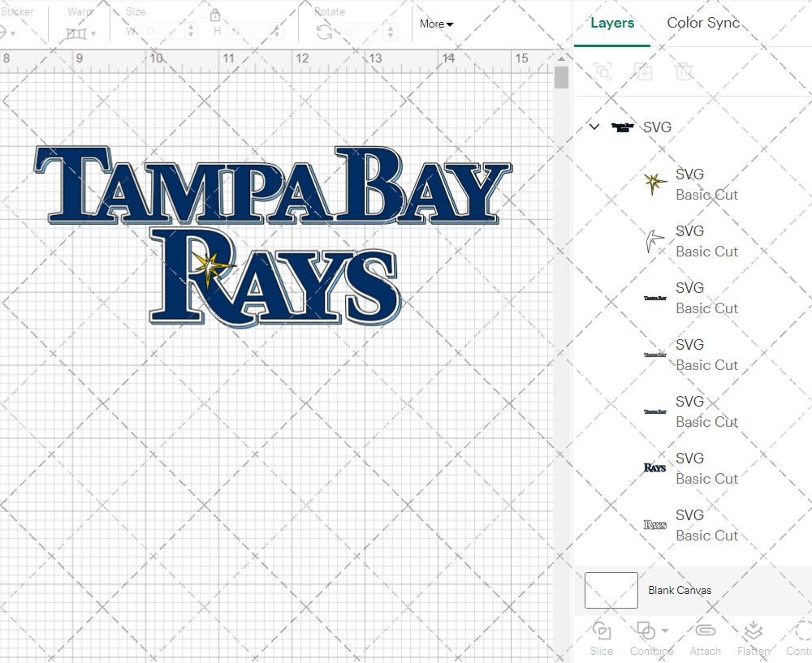Click the Delete trash icon in Layers panel
Image resolution: width=812 pixels, height=663 pixels.
click(684, 71)
